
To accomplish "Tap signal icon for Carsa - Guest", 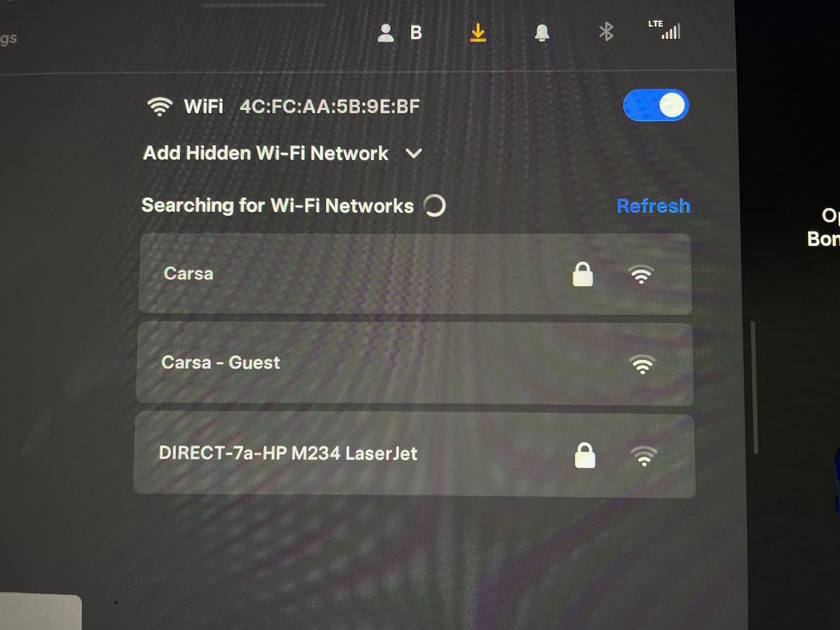I will 642,365.
